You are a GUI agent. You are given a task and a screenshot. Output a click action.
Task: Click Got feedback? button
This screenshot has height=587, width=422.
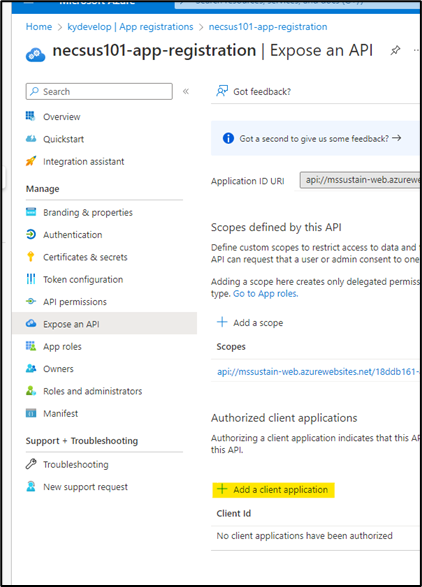click(x=253, y=91)
